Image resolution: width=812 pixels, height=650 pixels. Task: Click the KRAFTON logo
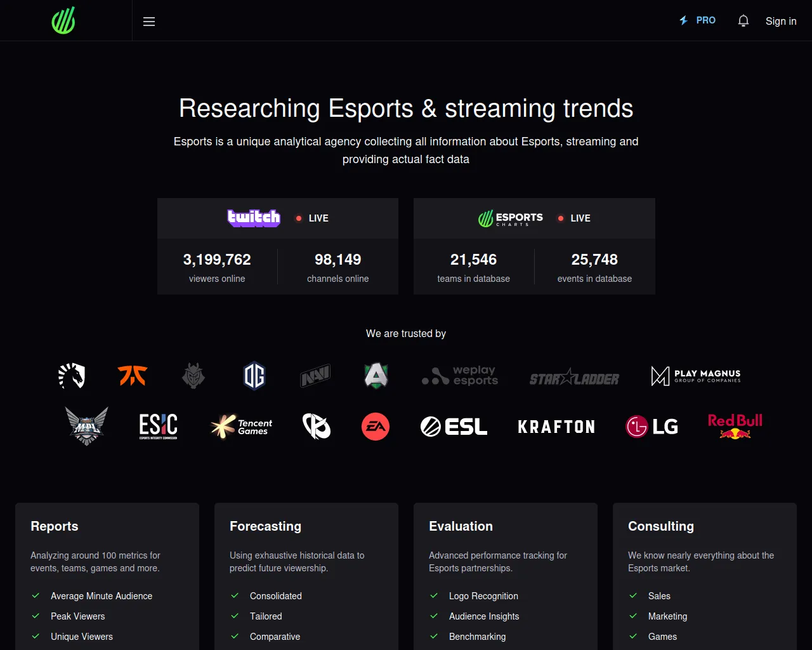point(556,427)
